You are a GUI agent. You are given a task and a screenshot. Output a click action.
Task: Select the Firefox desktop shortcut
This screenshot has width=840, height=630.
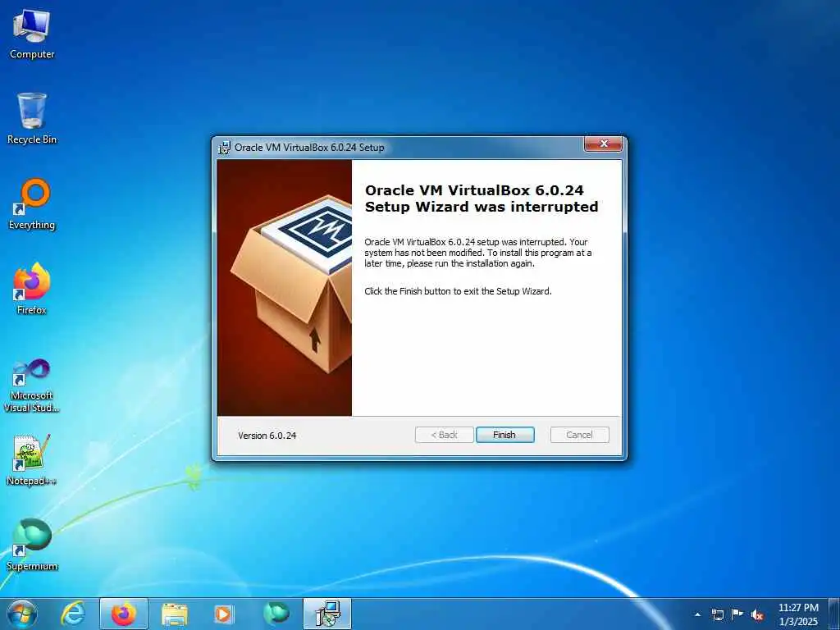pyautogui.click(x=32, y=289)
